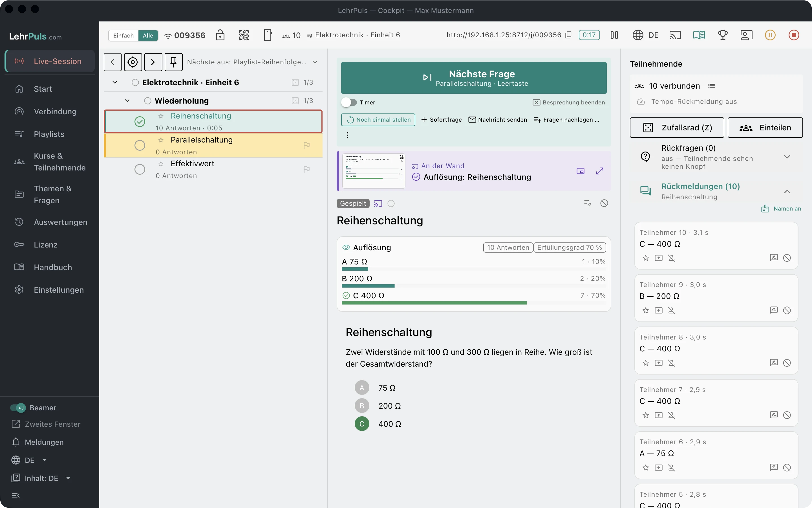The width and height of the screenshot is (812, 508).
Task: Click the Einteilen button
Action: point(765,128)
